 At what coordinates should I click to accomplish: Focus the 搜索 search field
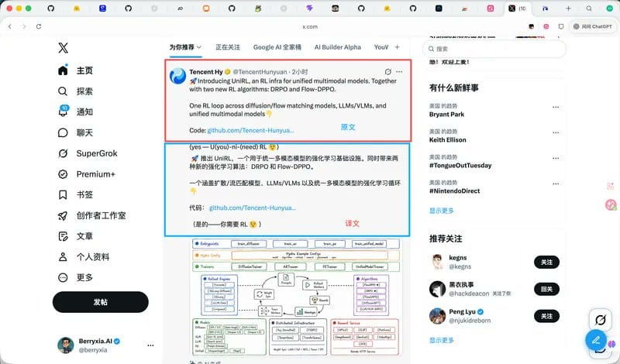pos(494,49)
